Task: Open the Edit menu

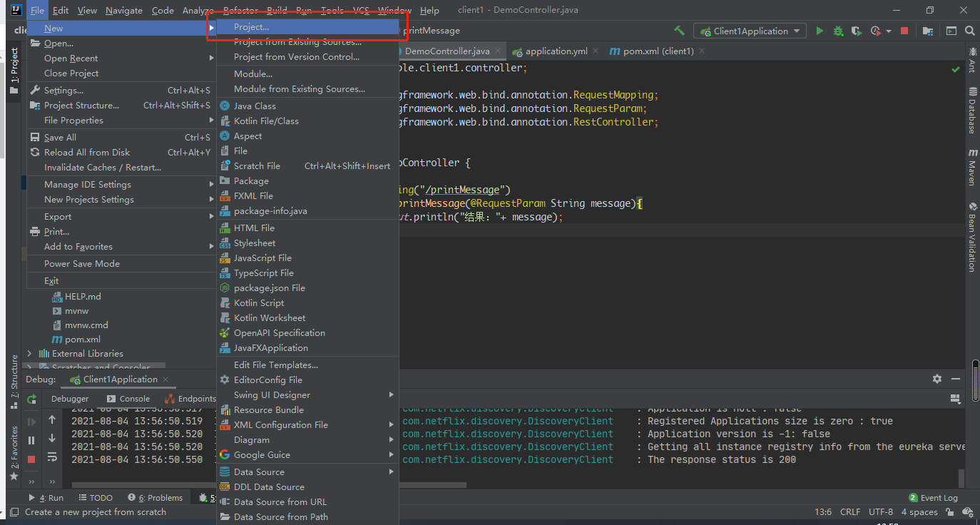Action: 61,10
